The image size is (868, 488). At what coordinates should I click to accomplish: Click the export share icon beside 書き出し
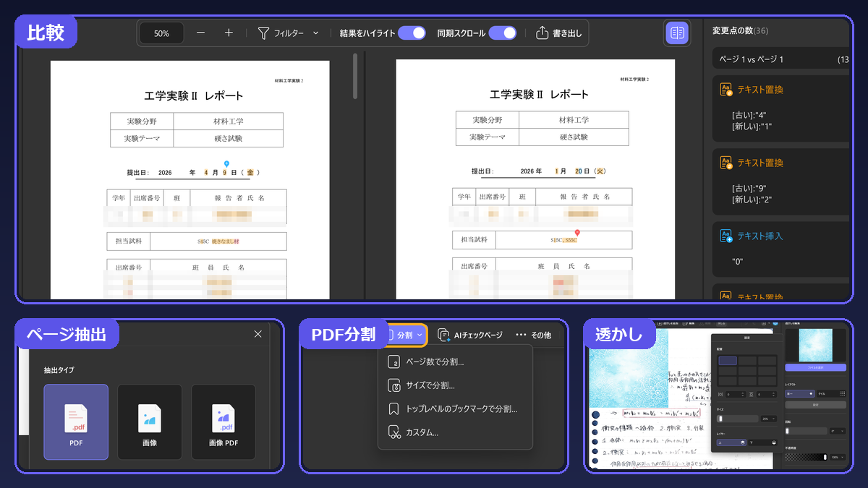pos(542,33)
